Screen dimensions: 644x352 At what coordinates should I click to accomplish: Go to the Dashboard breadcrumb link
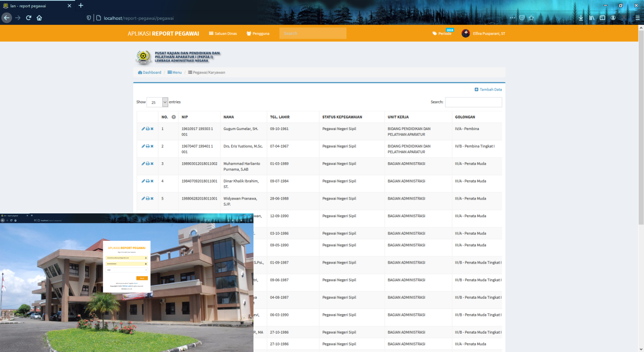point(150,73)
